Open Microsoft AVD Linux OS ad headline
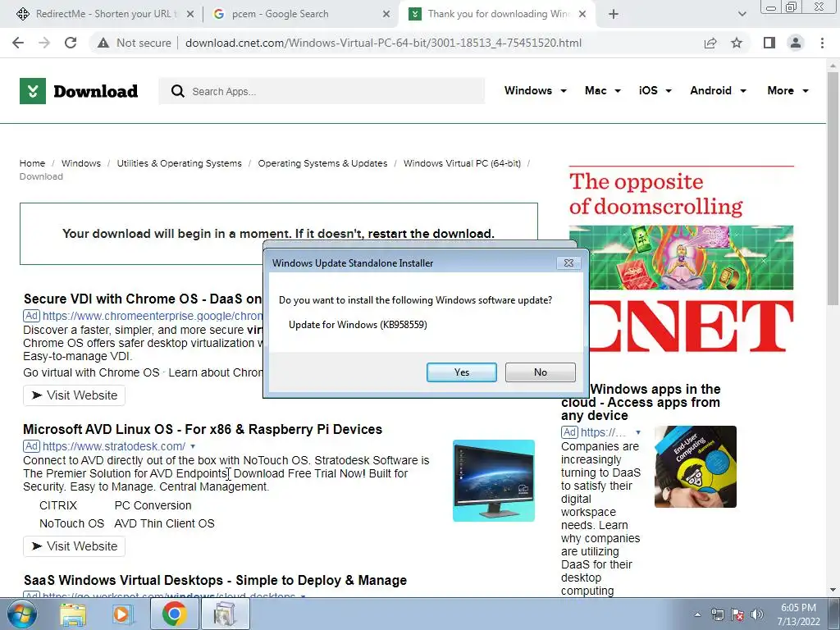840x630 pixels. click(x=203, y=430)
